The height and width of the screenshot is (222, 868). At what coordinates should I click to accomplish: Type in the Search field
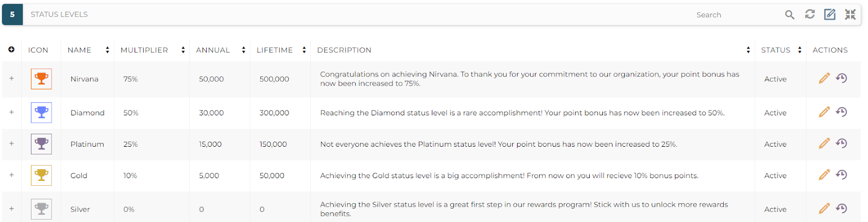(732, 15)
